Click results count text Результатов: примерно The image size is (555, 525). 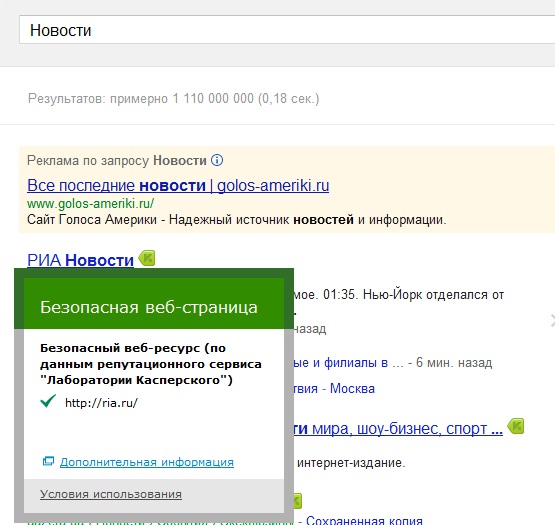pos(173,98)
